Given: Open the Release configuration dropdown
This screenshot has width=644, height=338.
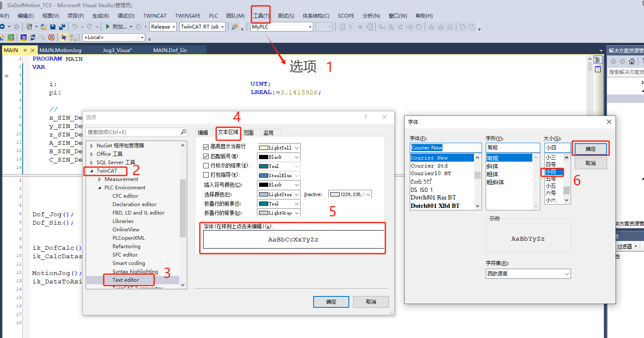Looking at the screenshot, I should tap(163, 26).
